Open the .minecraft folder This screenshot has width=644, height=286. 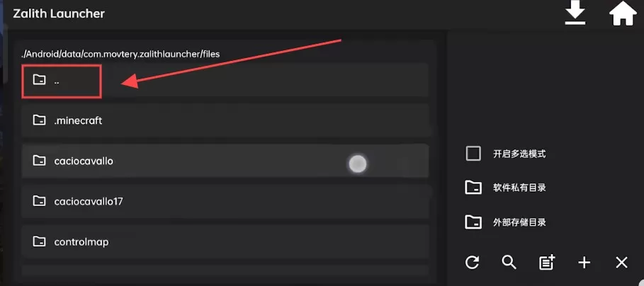[x=225, y=120]
